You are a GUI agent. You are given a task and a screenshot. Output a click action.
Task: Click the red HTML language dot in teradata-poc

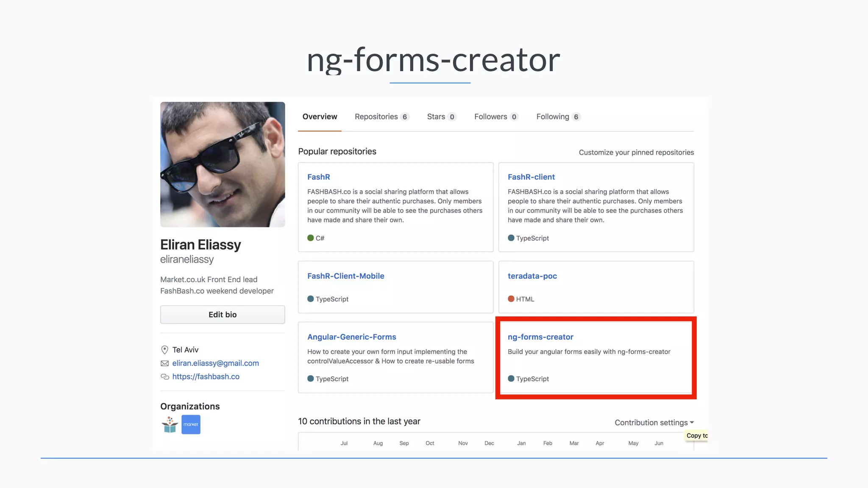511,299
